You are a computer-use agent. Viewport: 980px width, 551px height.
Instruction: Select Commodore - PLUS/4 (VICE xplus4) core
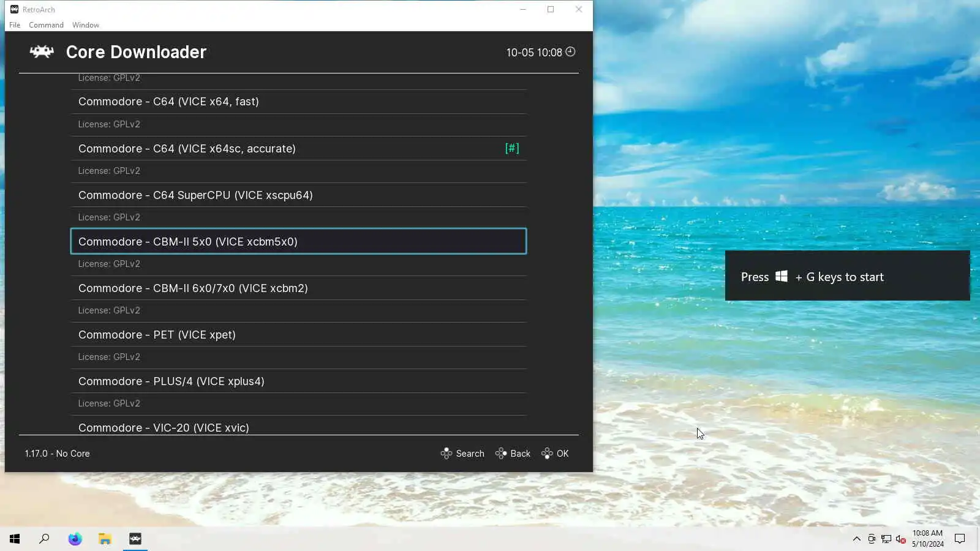point(298,381)
